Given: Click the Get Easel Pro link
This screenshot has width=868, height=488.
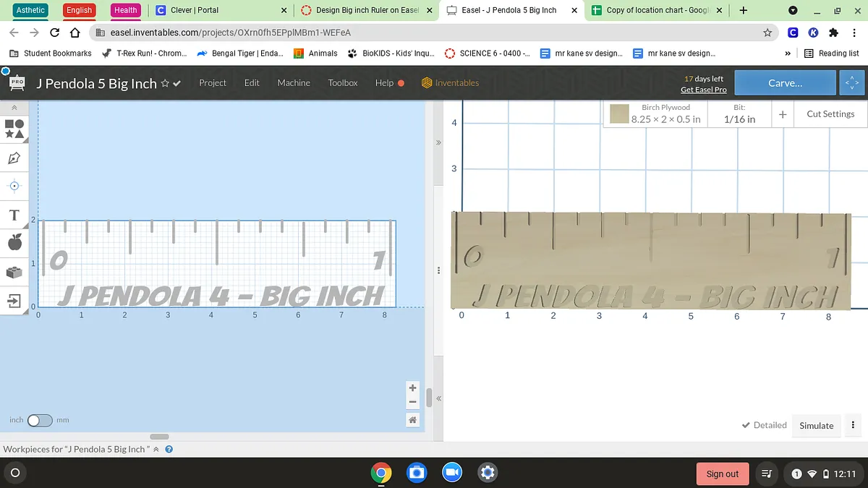Looking at the screenshot, I should coord(703,90).
